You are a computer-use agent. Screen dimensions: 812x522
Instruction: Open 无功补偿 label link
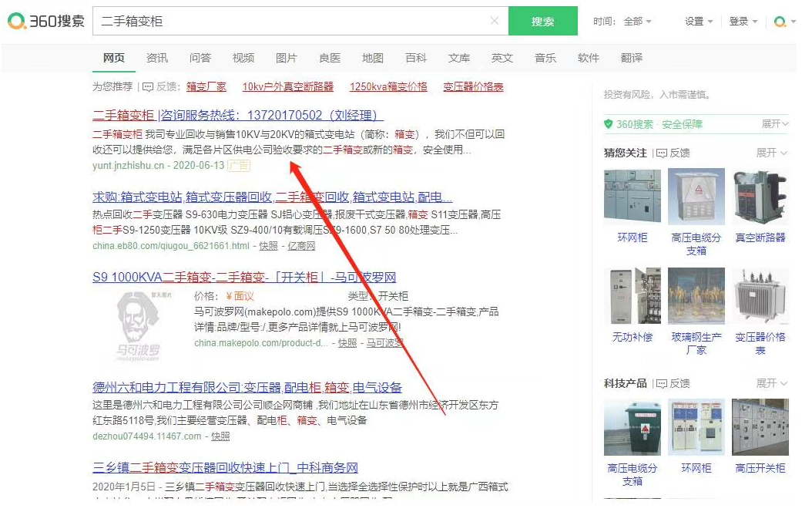(632, 337)
